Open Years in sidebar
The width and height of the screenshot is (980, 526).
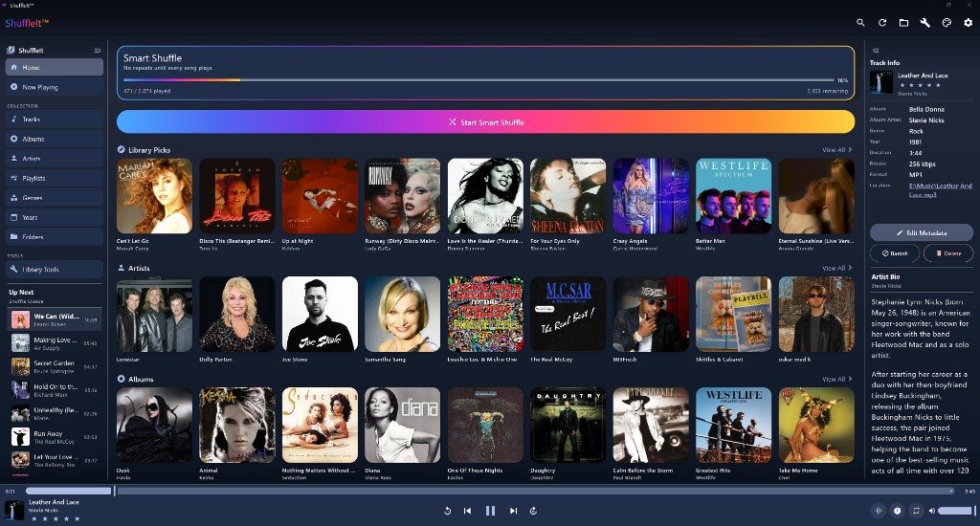coord(55,217)
